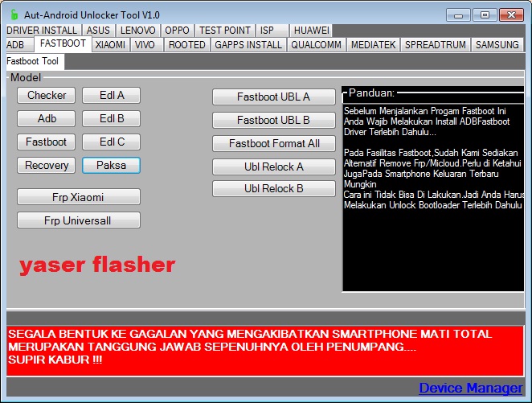Switch to the QUALCOMM tab
This screenshot has width=532, height=403.
click(x=316, y=44)
